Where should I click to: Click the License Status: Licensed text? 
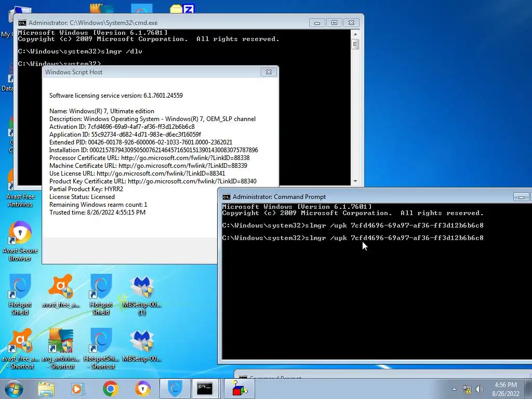[82, 197]
